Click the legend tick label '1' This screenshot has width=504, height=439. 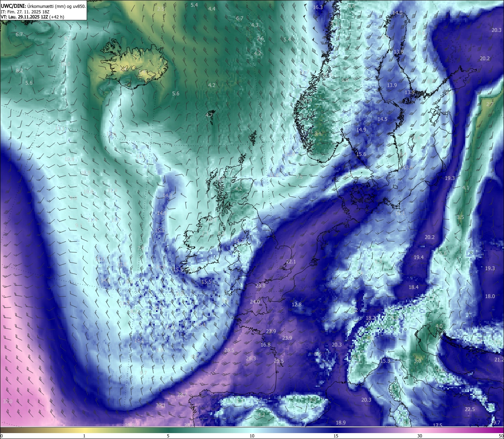(x=84, y=436)
